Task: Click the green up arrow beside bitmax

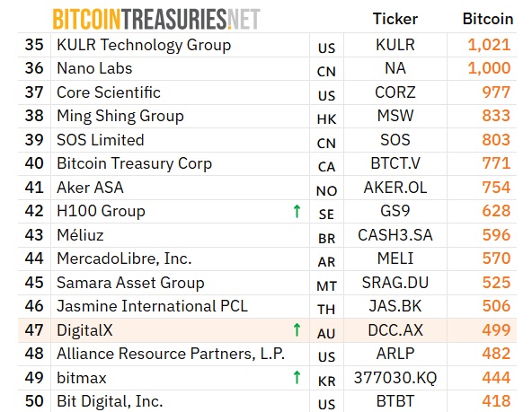Action: (297, 377)
